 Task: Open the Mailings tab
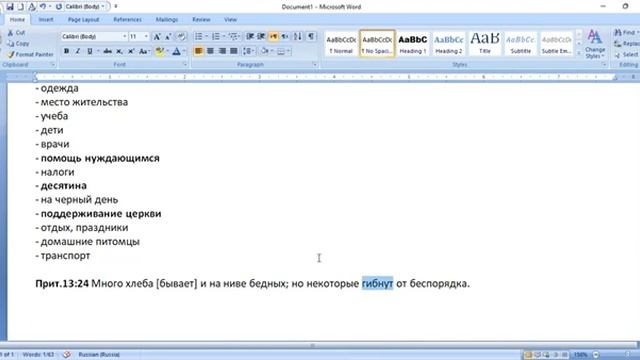tap(167, 20)
